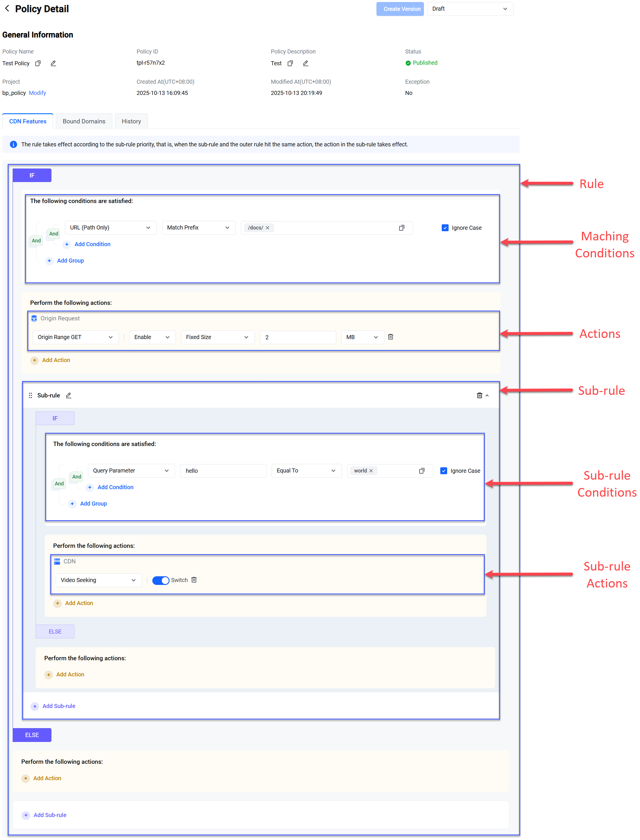Delete the Sub-rule with trash icon
The image size is (640, 840).
pyautogui.click(x=479, y=395)
